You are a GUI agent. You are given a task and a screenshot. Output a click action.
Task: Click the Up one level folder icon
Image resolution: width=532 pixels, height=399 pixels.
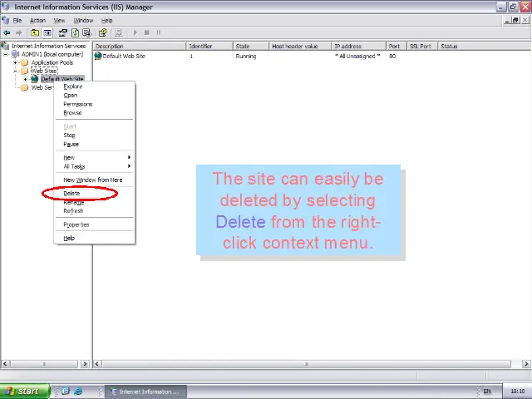tap(35, 33)
